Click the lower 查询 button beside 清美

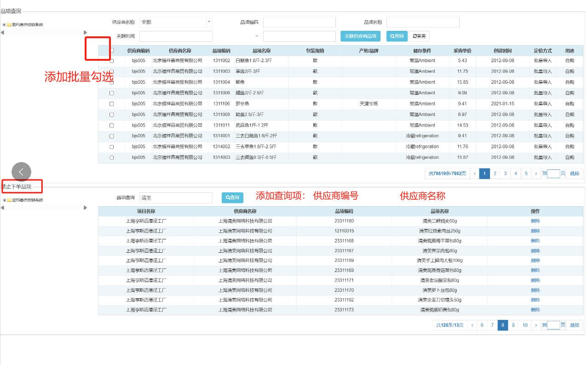232,197
